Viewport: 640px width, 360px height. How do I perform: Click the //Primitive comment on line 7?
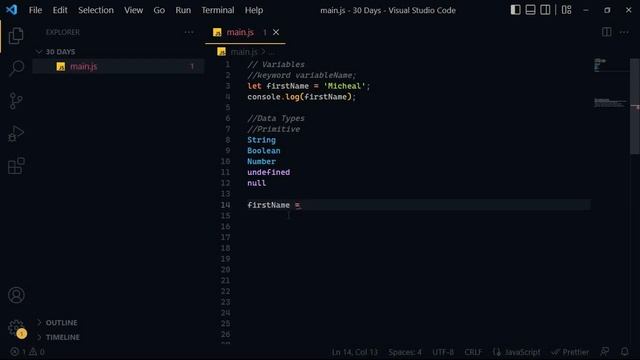pyautogui.click(x=273, y=129)
